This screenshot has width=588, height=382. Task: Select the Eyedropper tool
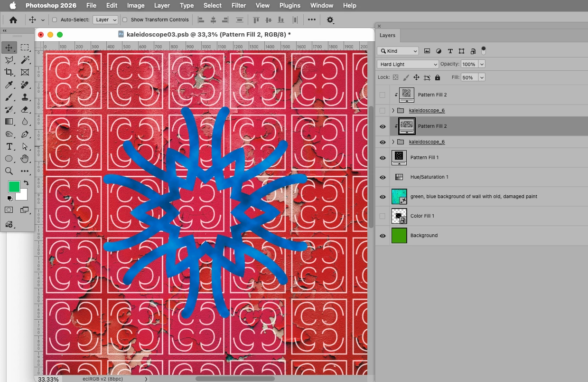coord(9,85)
